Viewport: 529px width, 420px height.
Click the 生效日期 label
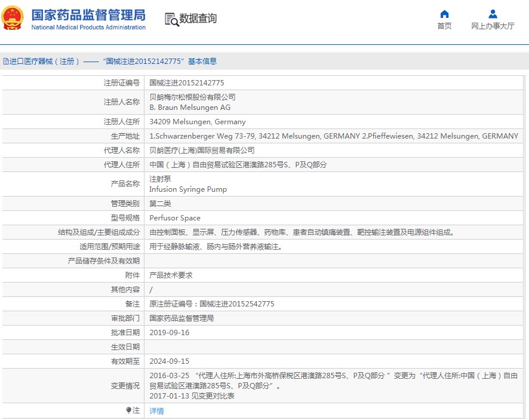click(125, 347)
